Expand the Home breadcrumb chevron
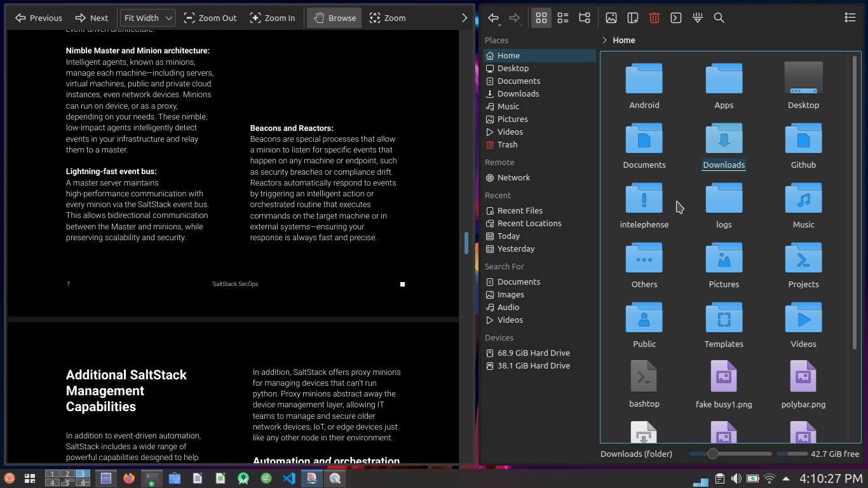868x488 pixels. click(x=605, y=40)
